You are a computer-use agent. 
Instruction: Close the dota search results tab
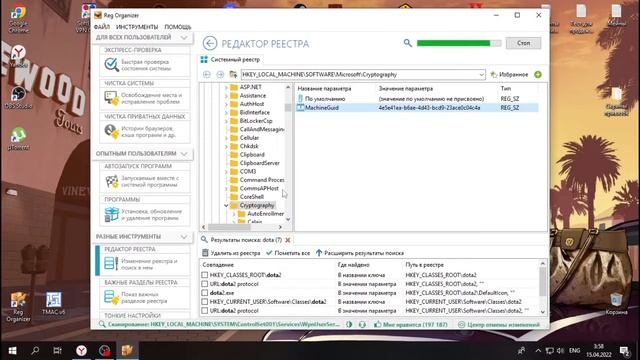(x=288, y=240)
